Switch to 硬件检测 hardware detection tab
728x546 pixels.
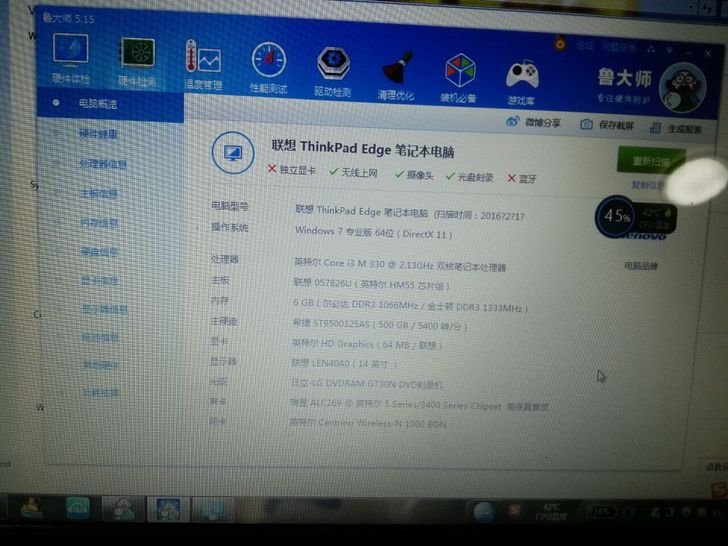[x=137, y=62]
